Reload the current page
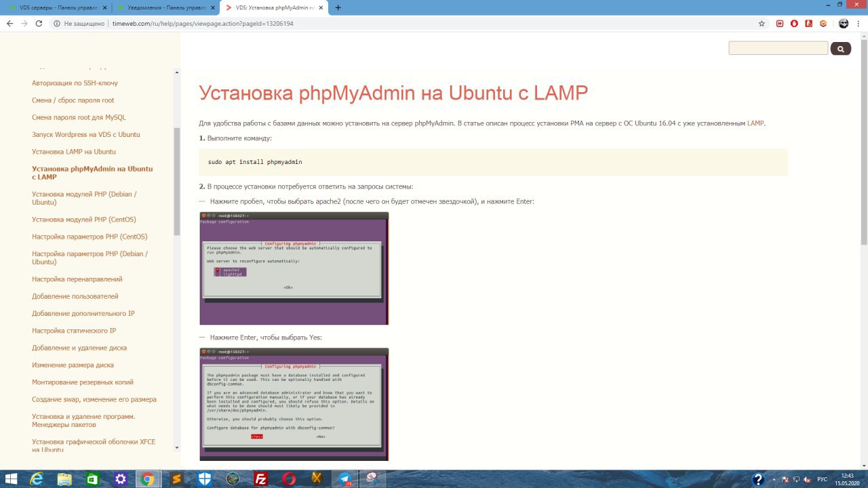This screenshot has width=868, height=488. [x=39, y=23]
